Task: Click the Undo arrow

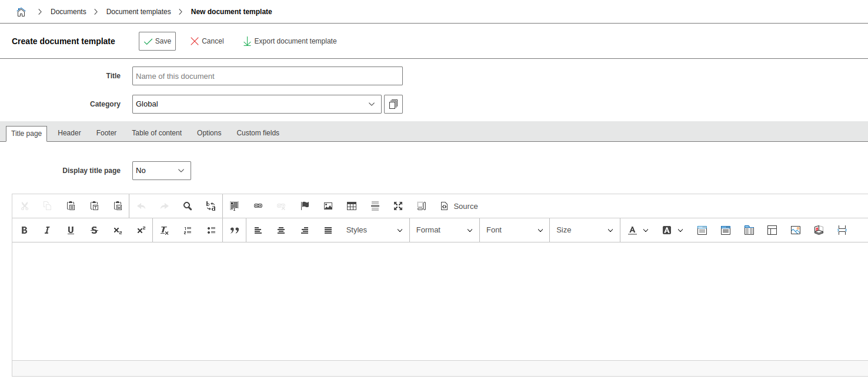Action: (141, 206)
